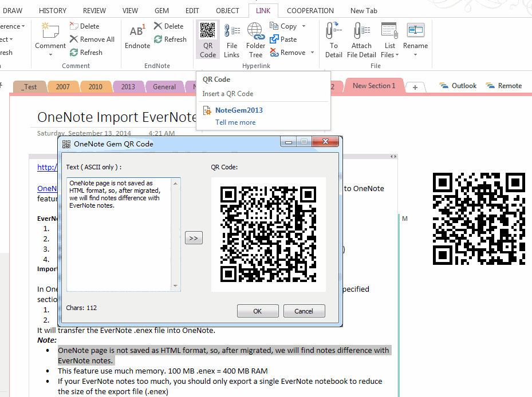The height and width of the screenshot is (397, 532).
Task: Open the Rename dropdown arrow
Action: coord(415,55)
